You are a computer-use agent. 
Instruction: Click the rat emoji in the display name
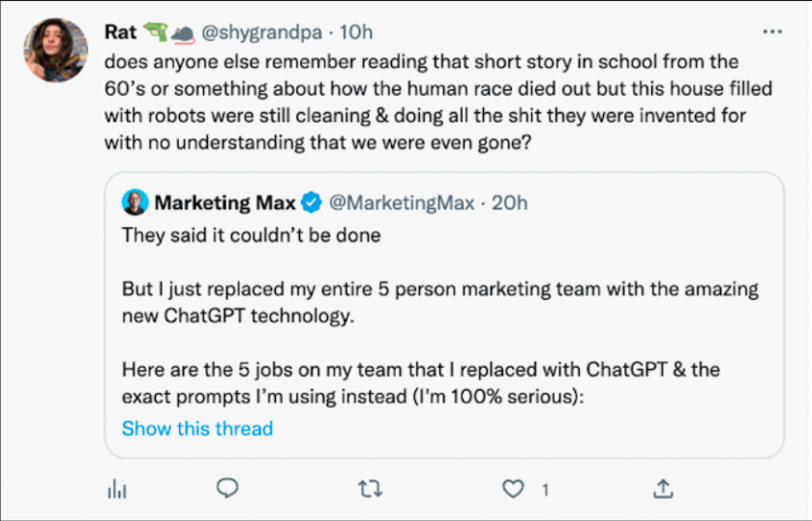coord(182,33)
